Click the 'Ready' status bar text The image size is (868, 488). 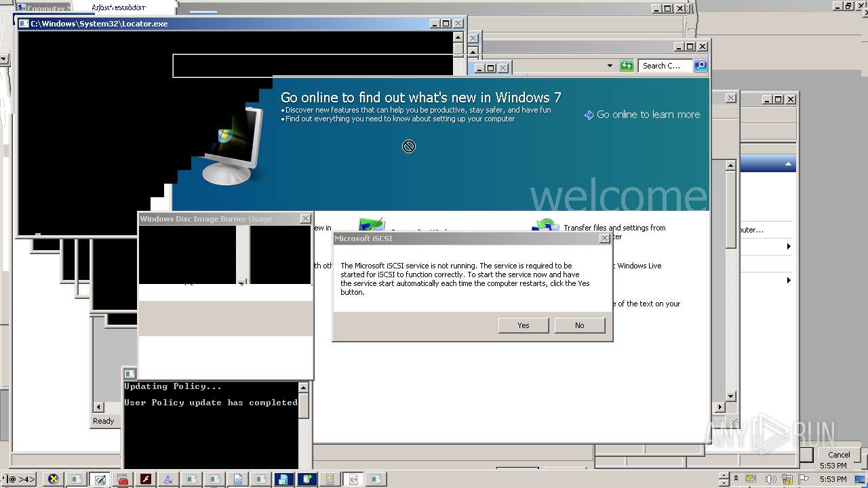point(104,421)
